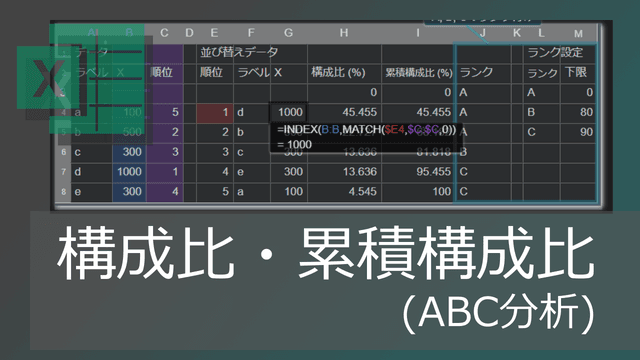Select column G header
640x360 pixels.
point(289,33)
